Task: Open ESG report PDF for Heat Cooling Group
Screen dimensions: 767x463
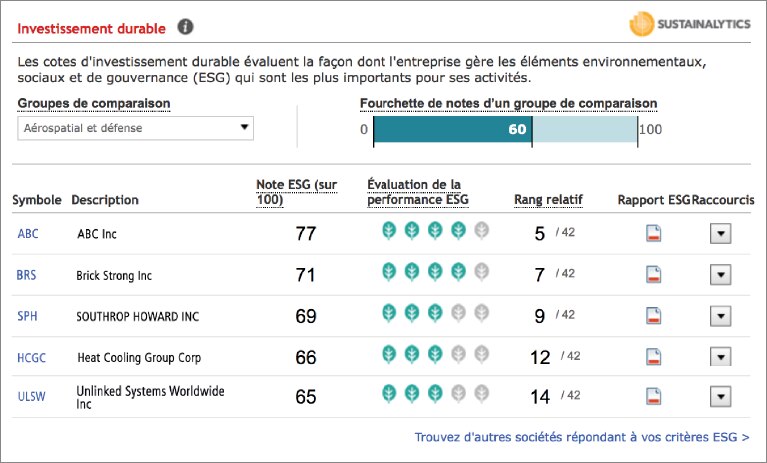Action: 654,356
